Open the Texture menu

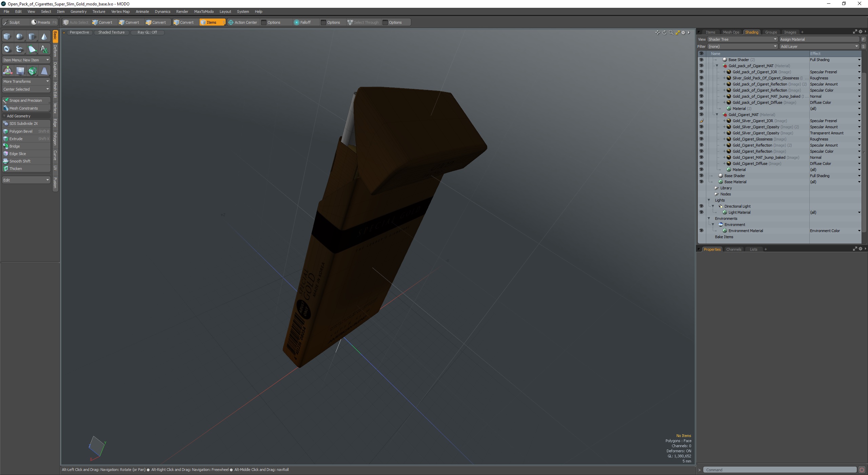click(x=99, y=12)
